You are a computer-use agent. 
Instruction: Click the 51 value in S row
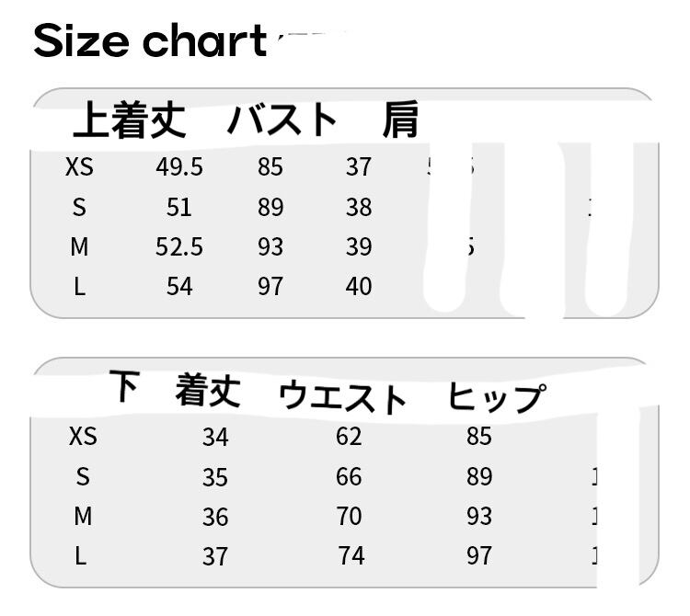(179, 207)
